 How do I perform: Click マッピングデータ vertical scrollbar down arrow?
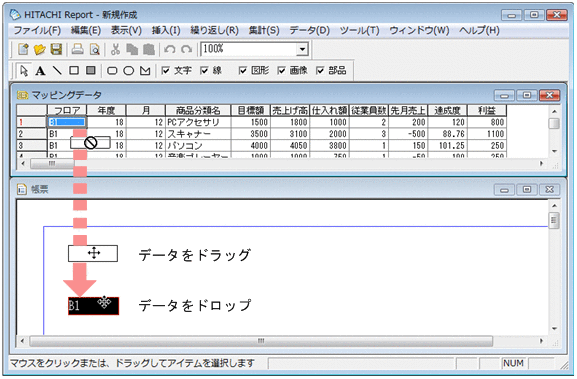tap(554, 151)
